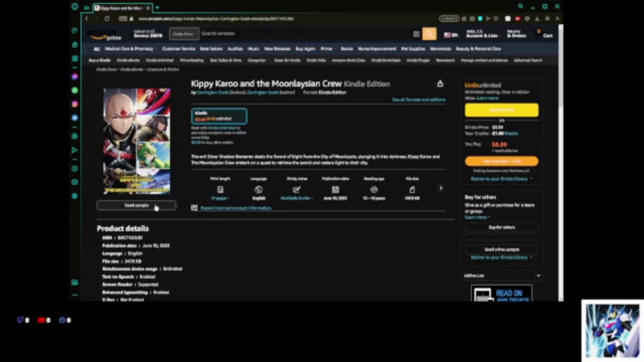644x362 pixels.
Task: Click the yellow Read for Free button
Action: pos(502,110)
